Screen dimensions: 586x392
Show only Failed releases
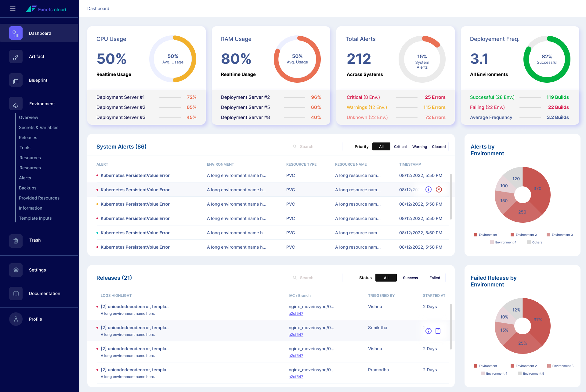pos(435,278)
